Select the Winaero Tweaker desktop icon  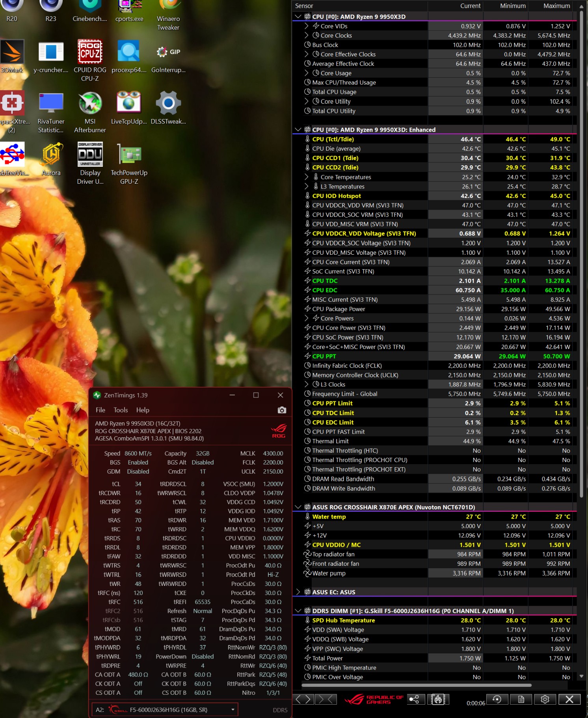[168, 15]
